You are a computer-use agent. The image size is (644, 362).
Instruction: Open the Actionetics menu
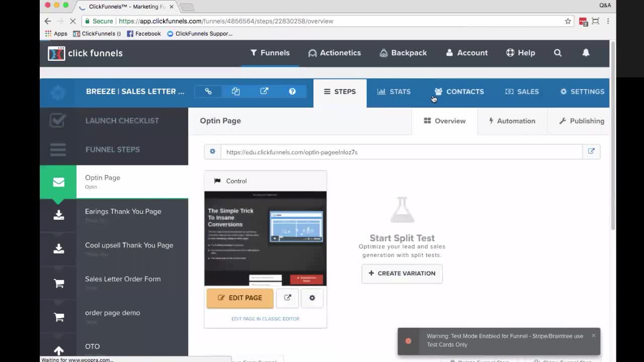coord(335,53)
